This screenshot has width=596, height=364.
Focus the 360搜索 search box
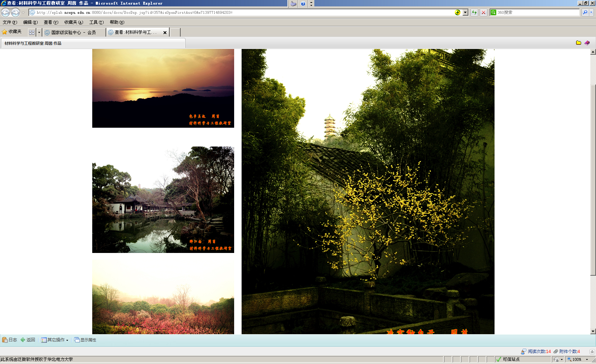(x=537, y=12)
